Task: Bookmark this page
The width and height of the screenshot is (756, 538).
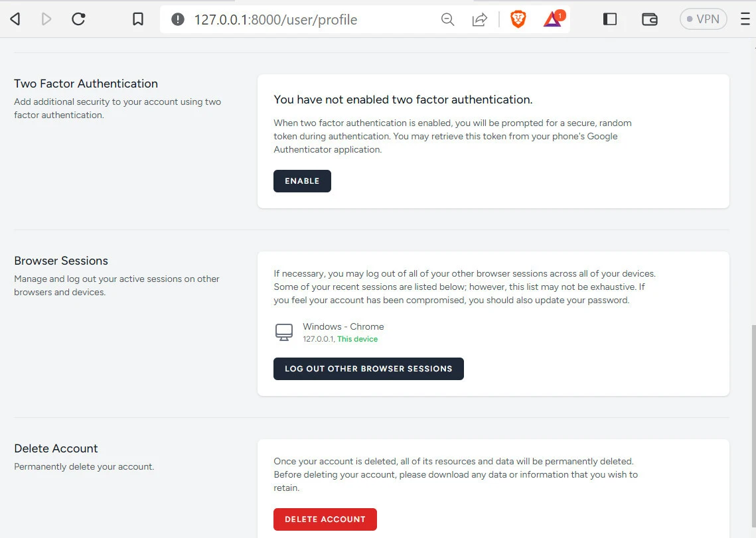Action: point(138,19)
